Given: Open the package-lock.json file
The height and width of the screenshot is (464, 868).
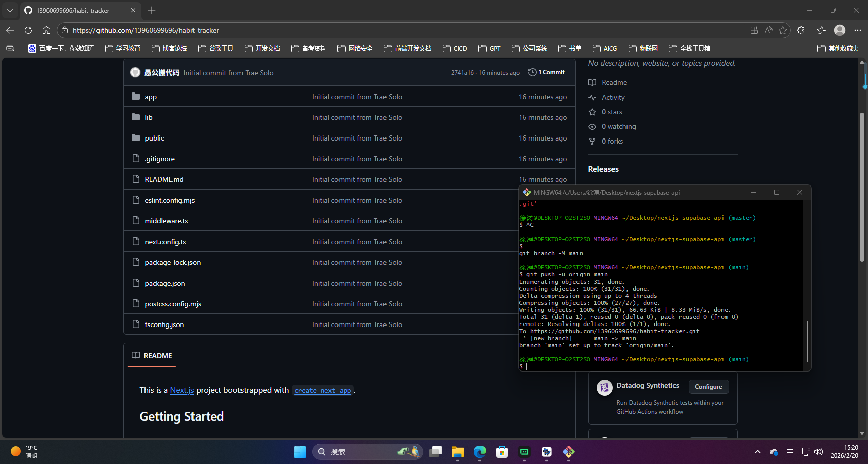Looking at the screenshot, I should 173,262.
